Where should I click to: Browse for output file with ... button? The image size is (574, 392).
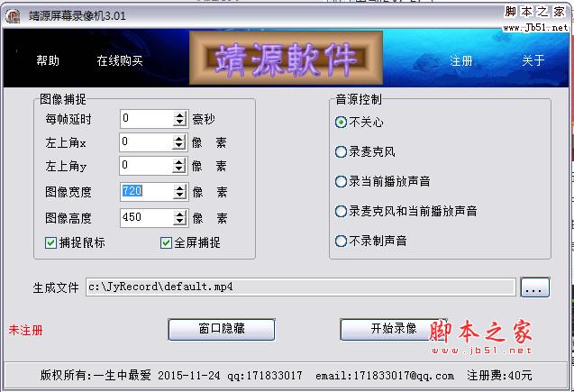[535, 287]
